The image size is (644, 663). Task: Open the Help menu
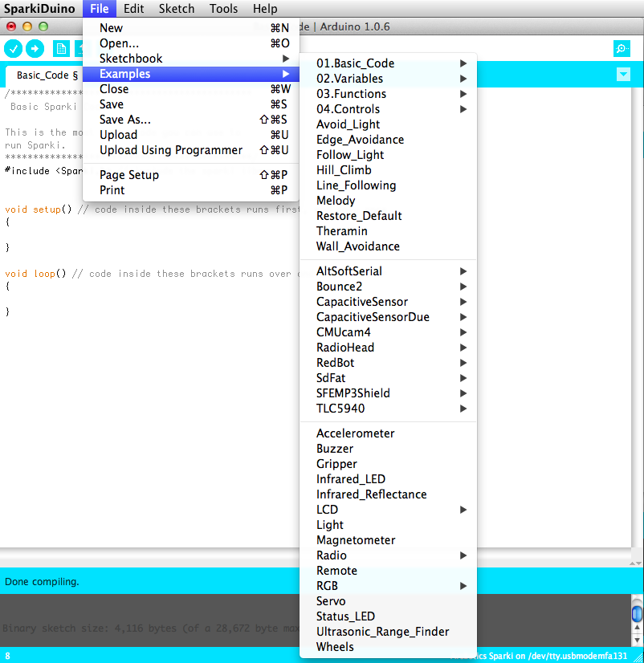click(265, 9)
